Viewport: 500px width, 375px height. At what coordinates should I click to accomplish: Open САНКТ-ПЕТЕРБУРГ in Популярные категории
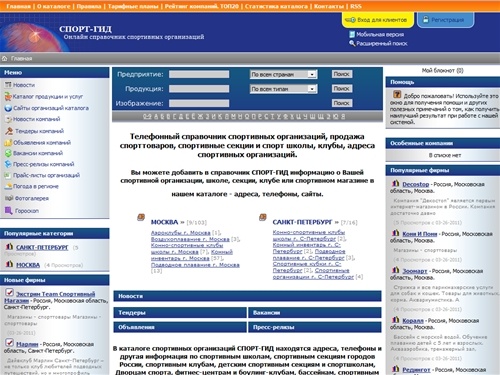point(42,247)
